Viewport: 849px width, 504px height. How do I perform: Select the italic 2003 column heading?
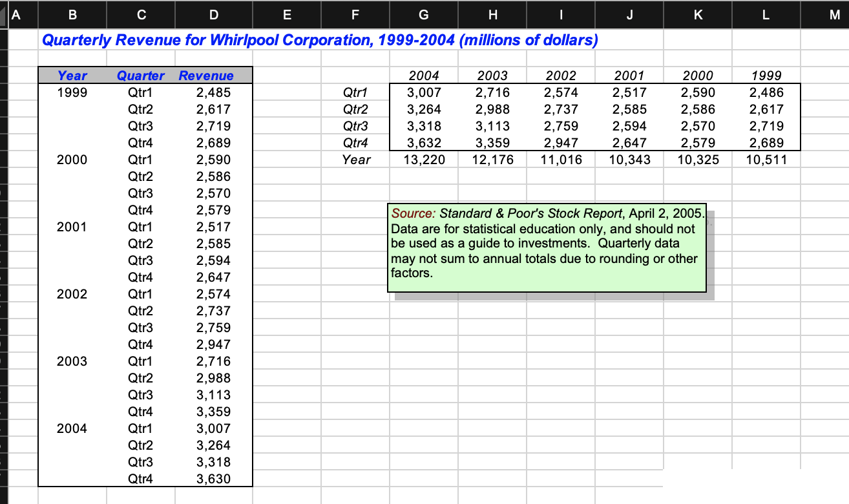click(492, 76)
